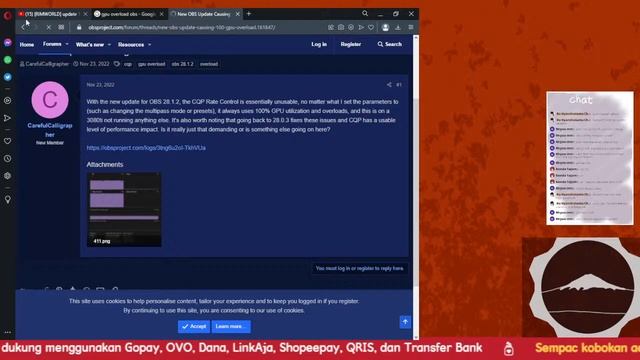Viewport: 640px width, 360px height.
Task: Close the gpu overload obs Google tab
Action: coord(162,14)
